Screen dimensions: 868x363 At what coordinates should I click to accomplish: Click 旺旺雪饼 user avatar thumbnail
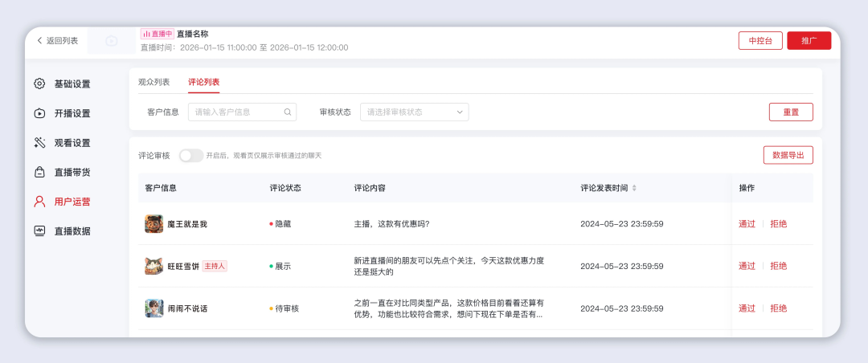point(154,266)
